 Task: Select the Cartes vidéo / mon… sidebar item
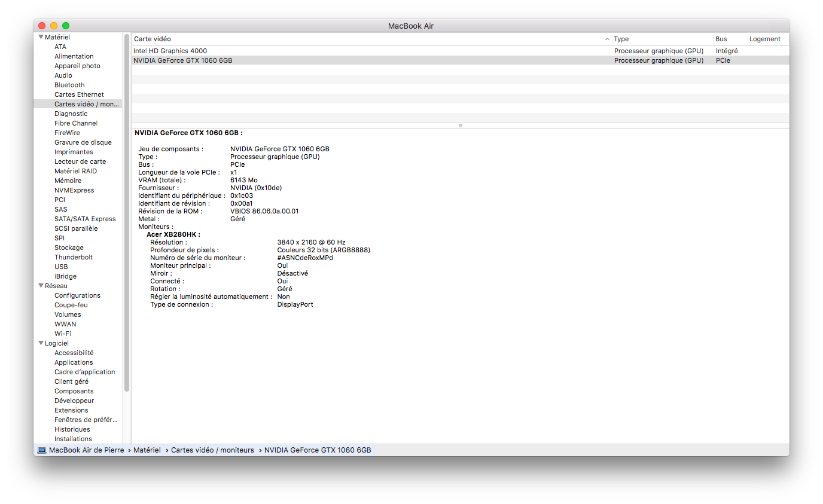(x=87, y=104)
